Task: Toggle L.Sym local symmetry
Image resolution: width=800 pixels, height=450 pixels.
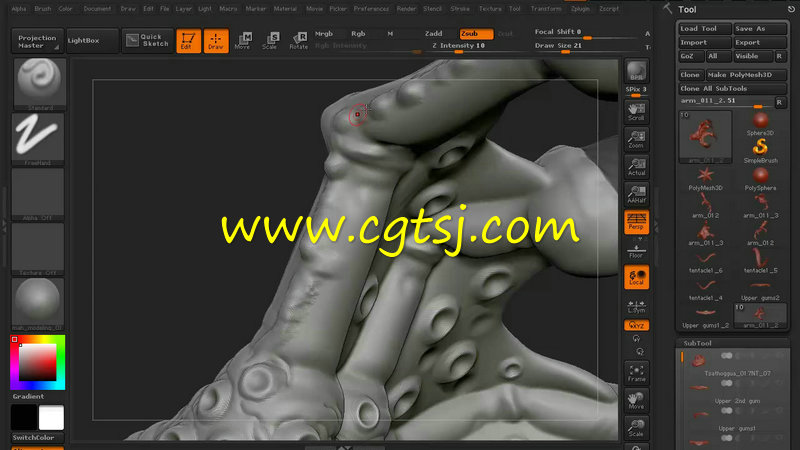Action: coord(636,306)
